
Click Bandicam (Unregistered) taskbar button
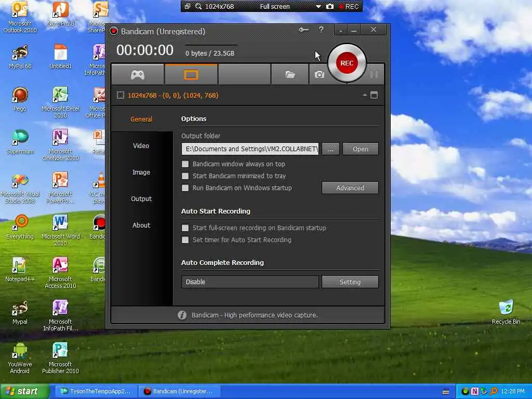coord(179,391)
